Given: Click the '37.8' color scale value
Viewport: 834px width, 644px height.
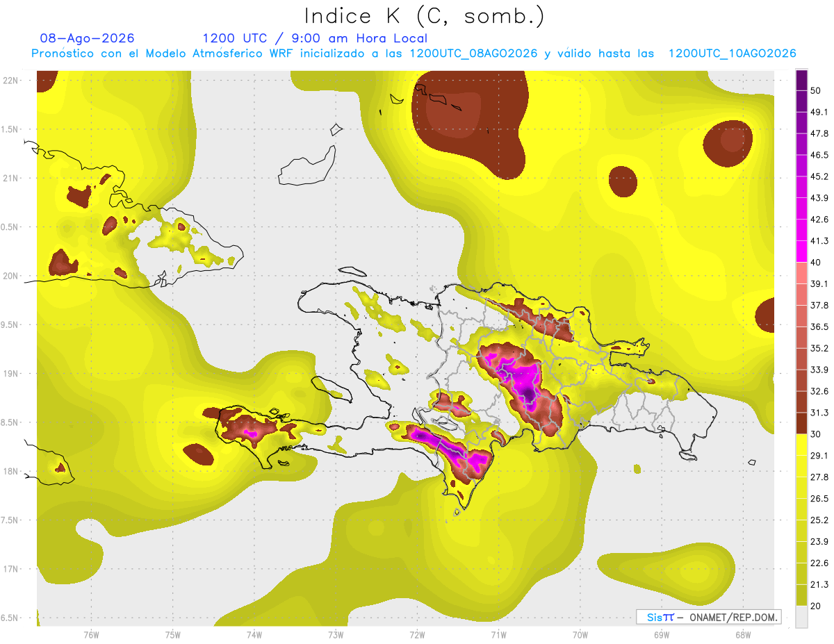Looking at the screenshot, I should pyautogui.click(x=819, y=305).
